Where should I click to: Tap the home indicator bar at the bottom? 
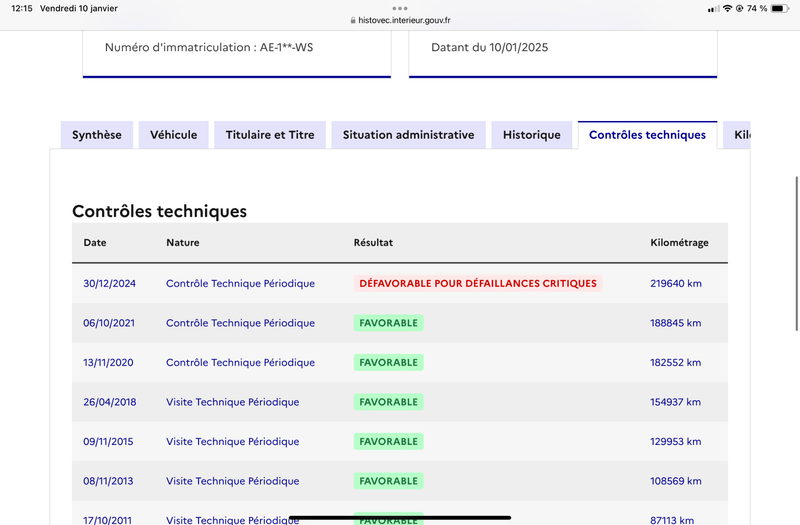[400, 517]
